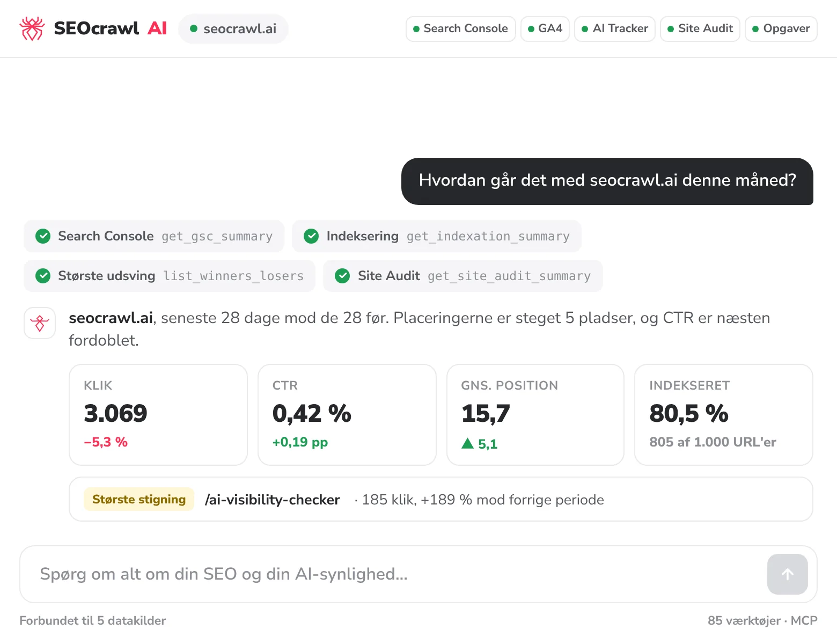Expand the get_site_audit_summary tool call
837x644 pixels.
[463, 276]
